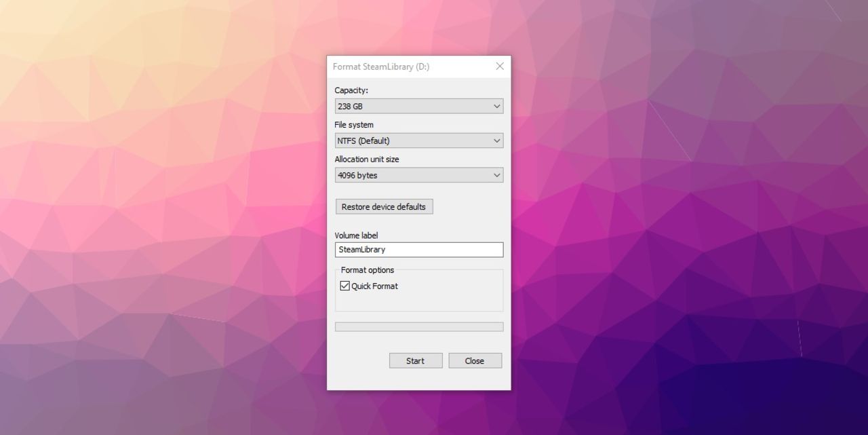The height and width of the screenshot is (435, 868).
Task: Click the Format options group heading
Action: click(x=368, y=270)
